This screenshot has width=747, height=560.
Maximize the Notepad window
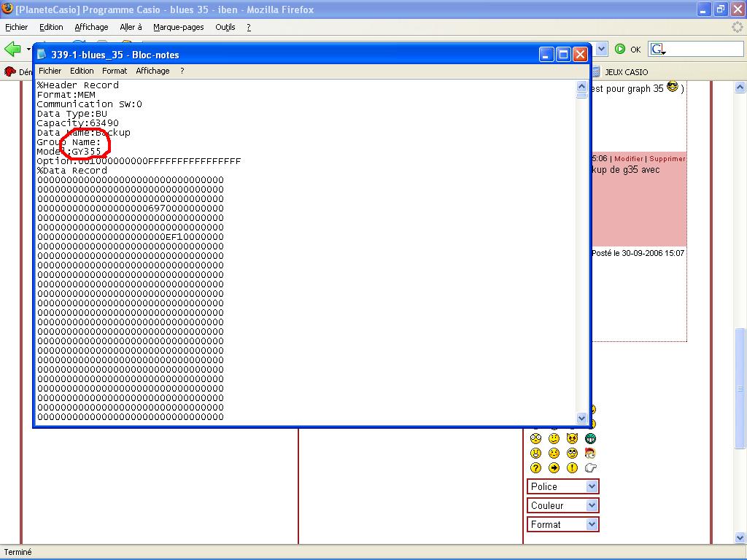563,55
